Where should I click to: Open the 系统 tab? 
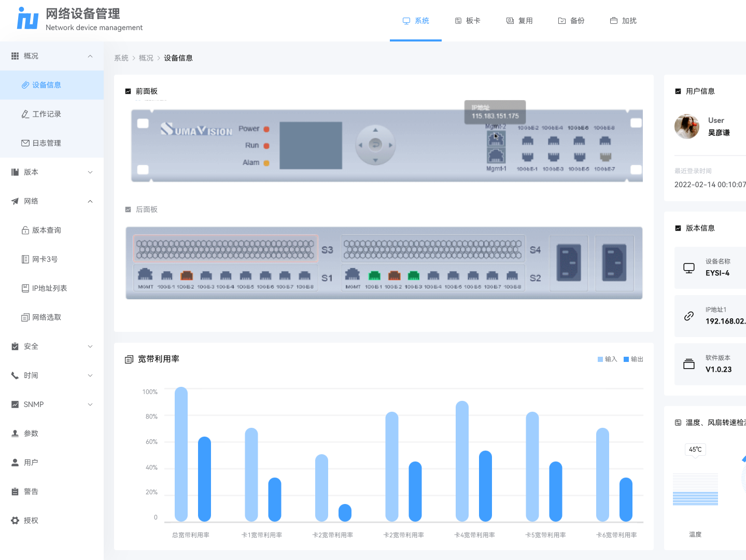coord(416,21)
